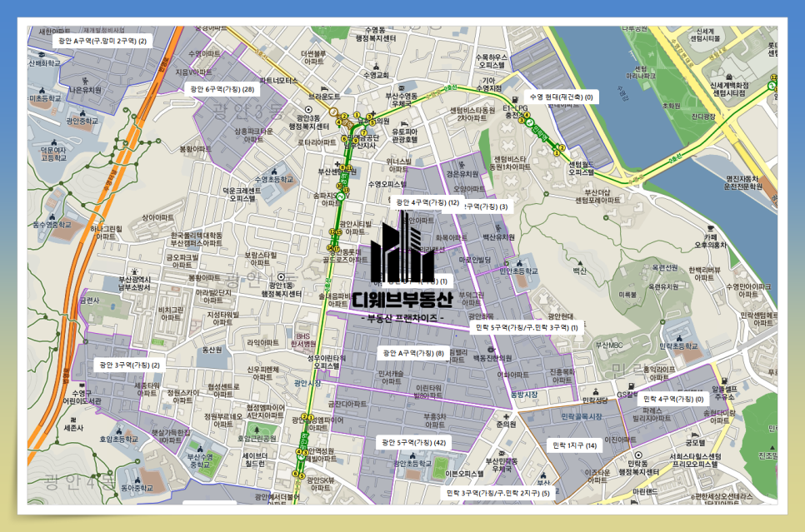Screen dimensions: 805x532
Task: Click the bed icon above 브라운도트
Action: tap(324, 88)
